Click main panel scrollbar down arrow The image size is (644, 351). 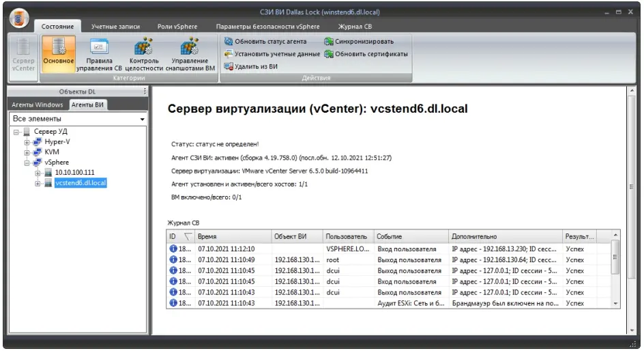pos(632,331)
